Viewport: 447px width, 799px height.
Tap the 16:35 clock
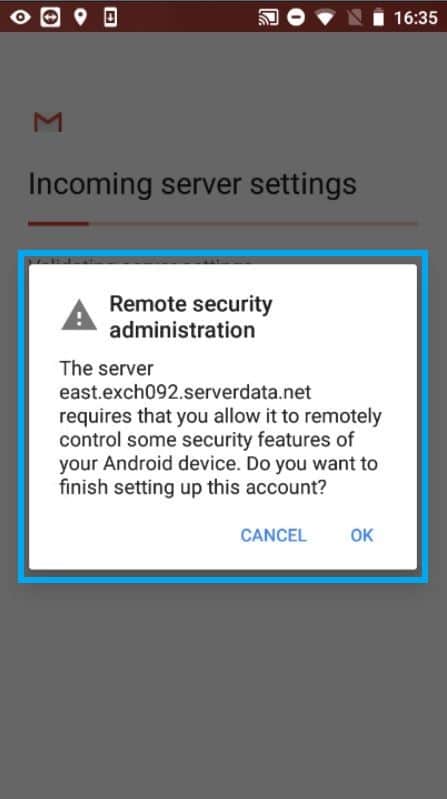point(415,18)
